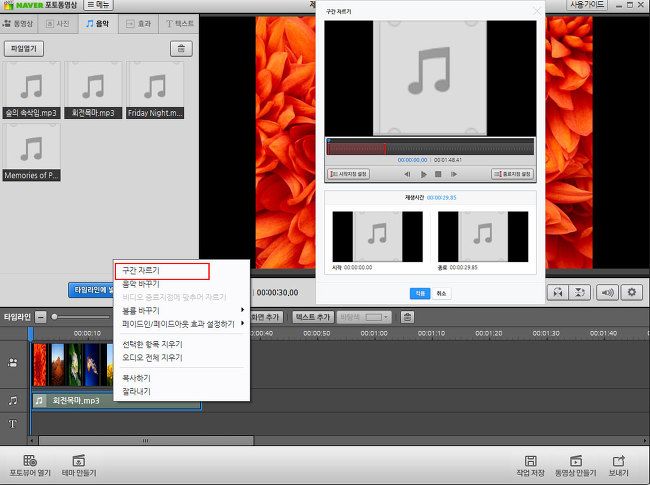The image size is (650, 485).
Task: Click the timeline delete trash icon
Action: click(407, 317)
